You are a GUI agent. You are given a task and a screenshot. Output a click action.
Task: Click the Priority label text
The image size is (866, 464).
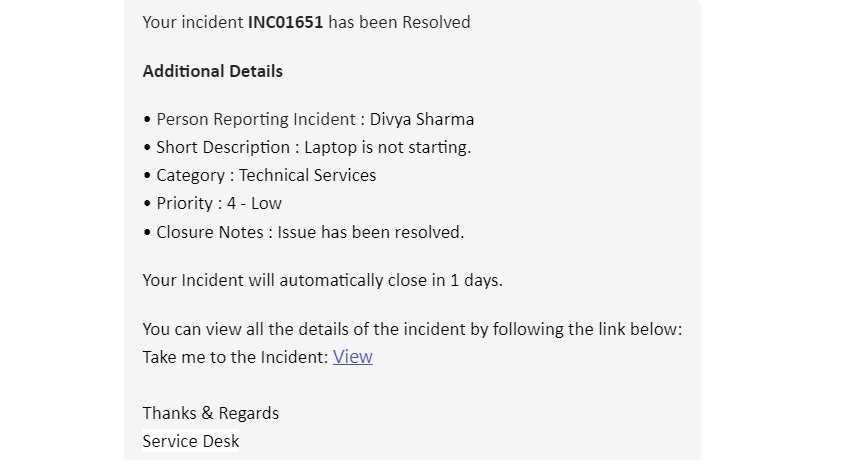point(185,203)
